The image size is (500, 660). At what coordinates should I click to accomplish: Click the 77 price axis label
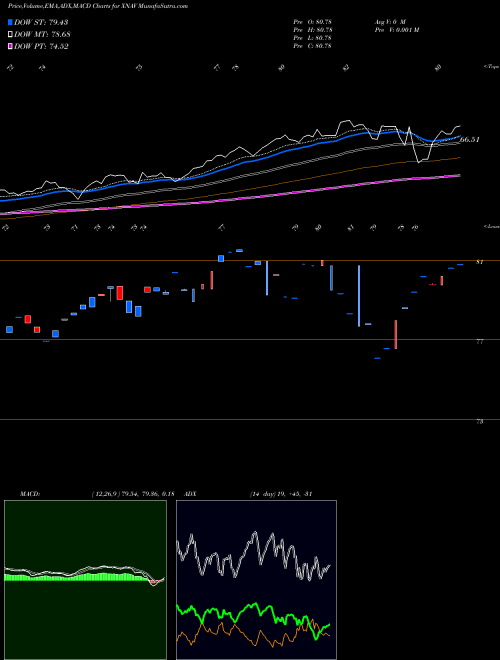coord(479,342)
